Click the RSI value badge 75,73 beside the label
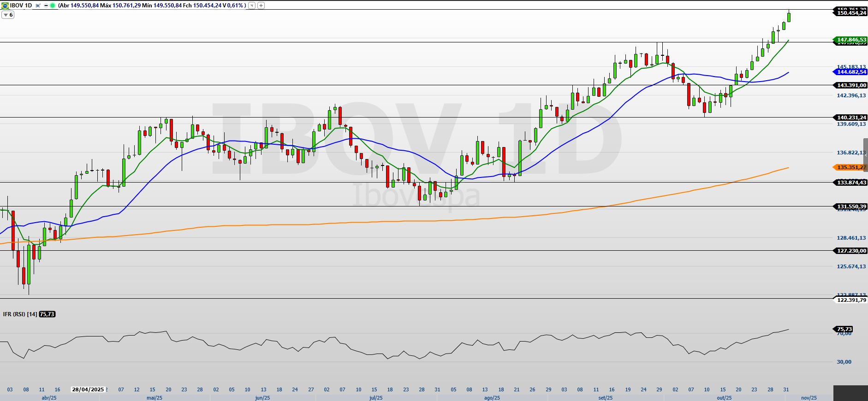 point(47,314)
